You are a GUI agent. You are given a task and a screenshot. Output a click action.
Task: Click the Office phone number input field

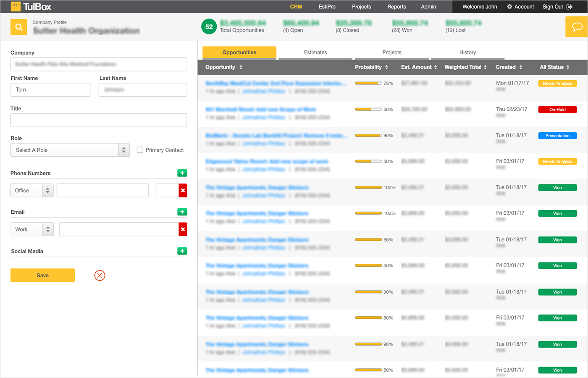tap(102, 190)
